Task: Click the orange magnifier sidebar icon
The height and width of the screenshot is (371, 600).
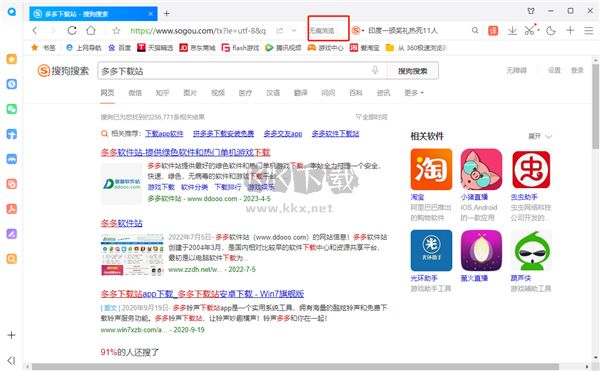Action: pos(11,259)
